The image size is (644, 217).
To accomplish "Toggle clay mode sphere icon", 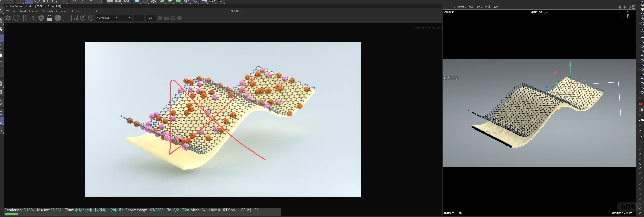I will [58, 18].
